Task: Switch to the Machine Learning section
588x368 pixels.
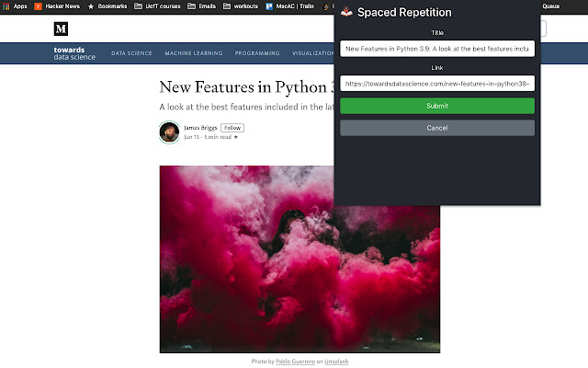Action: coord(193,53)
